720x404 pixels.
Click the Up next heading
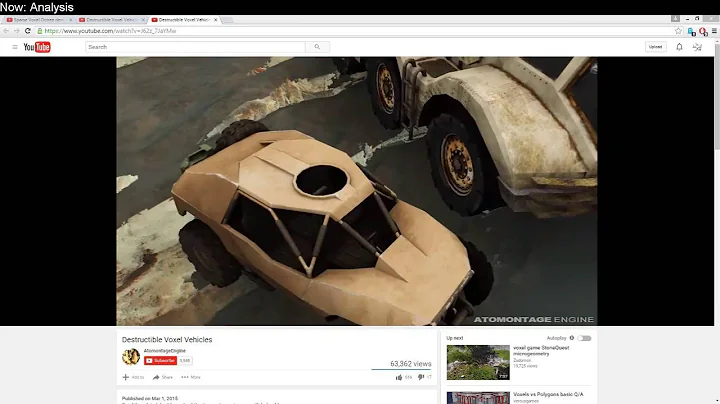click(x=455, y=338)
